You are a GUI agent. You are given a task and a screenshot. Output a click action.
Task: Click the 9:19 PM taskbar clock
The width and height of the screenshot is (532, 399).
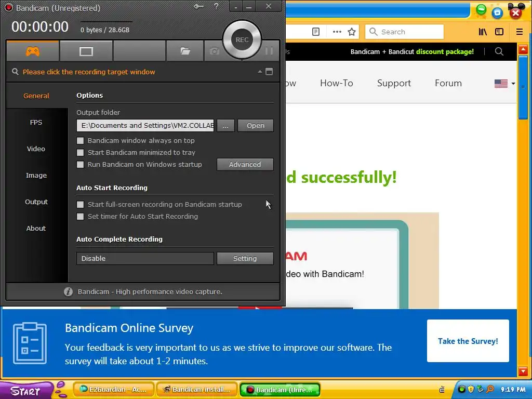coord(513,389)
